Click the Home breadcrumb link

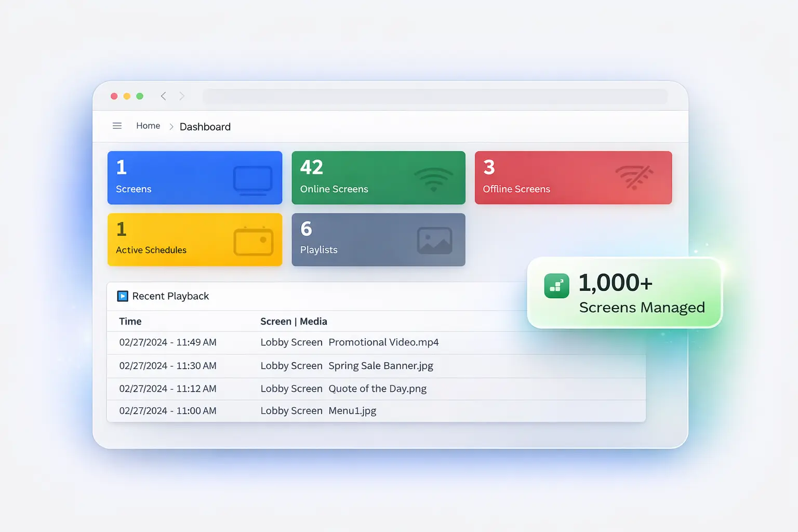click(x=148, y=126)
